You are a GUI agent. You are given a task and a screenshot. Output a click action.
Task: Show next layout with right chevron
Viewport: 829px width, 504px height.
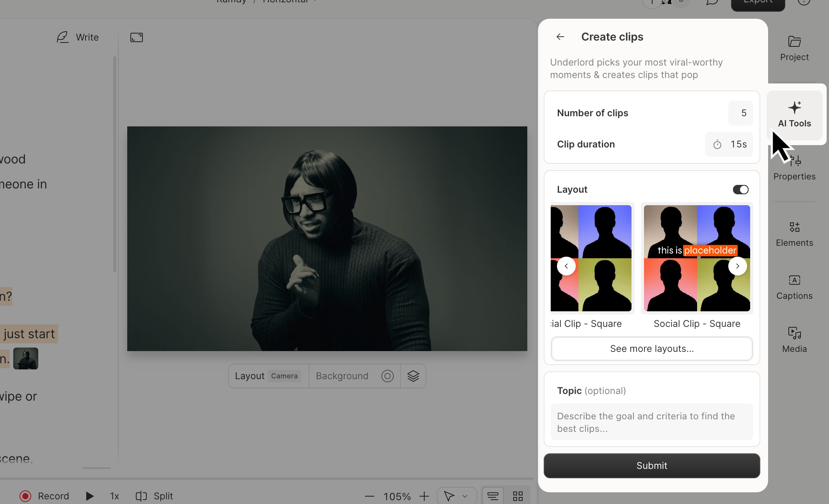737,266
